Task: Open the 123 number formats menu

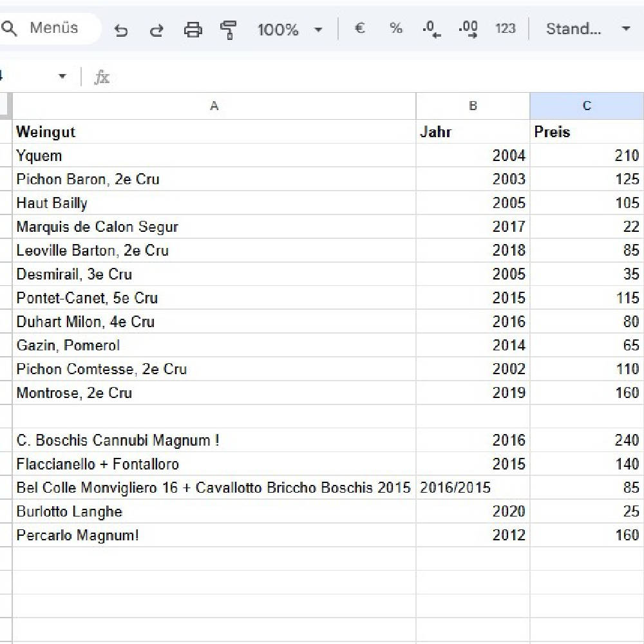Action: click(505, 28)
